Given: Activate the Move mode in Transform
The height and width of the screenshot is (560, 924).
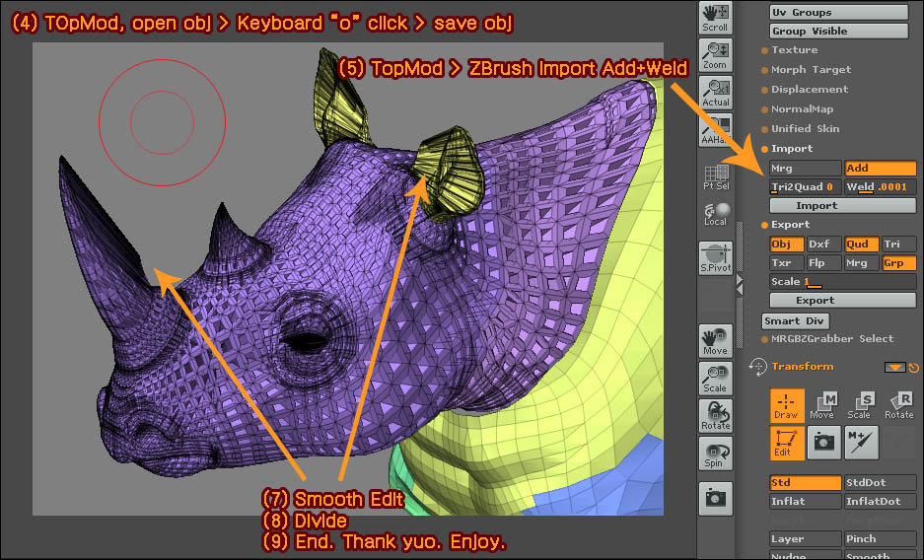Looking at the screenshot, I should pyautogui.click(x=823, y=405).
